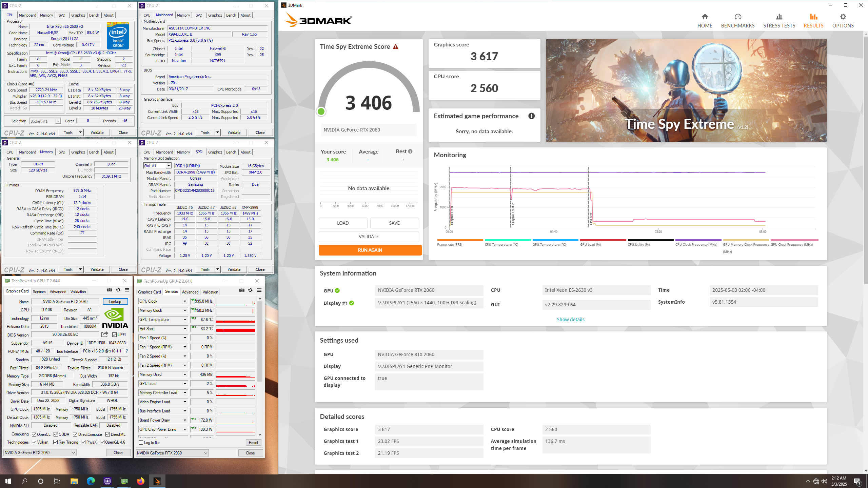Click GPU-Z Lookup button
The height and width of the screenshot is (488, 868).
(x=115, y=302)
